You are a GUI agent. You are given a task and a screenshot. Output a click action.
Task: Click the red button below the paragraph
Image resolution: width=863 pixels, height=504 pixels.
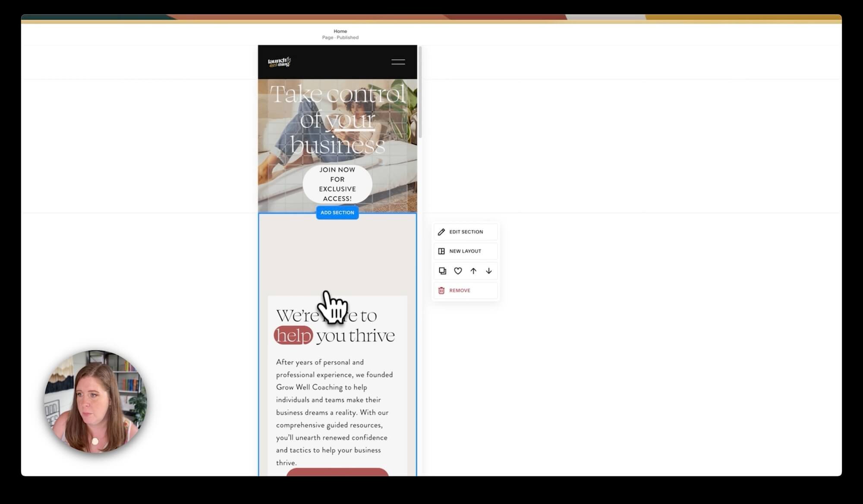click(337, 472)
